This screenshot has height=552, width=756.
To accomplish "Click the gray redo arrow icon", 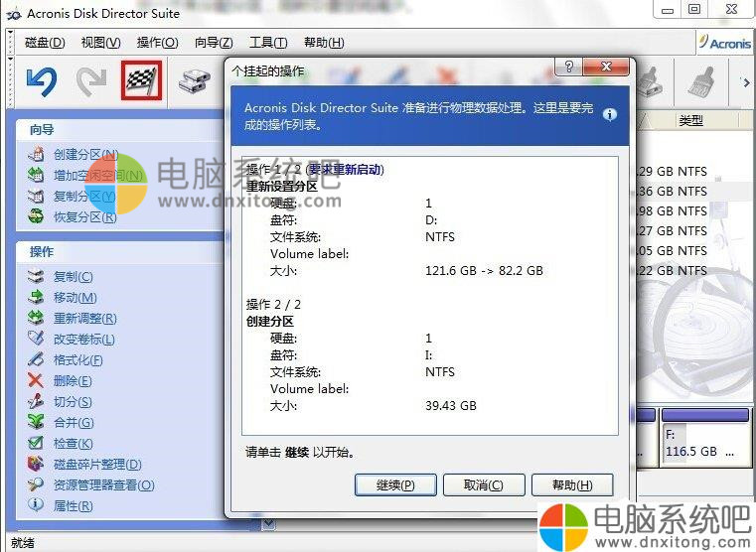I will tap(91, 81).
